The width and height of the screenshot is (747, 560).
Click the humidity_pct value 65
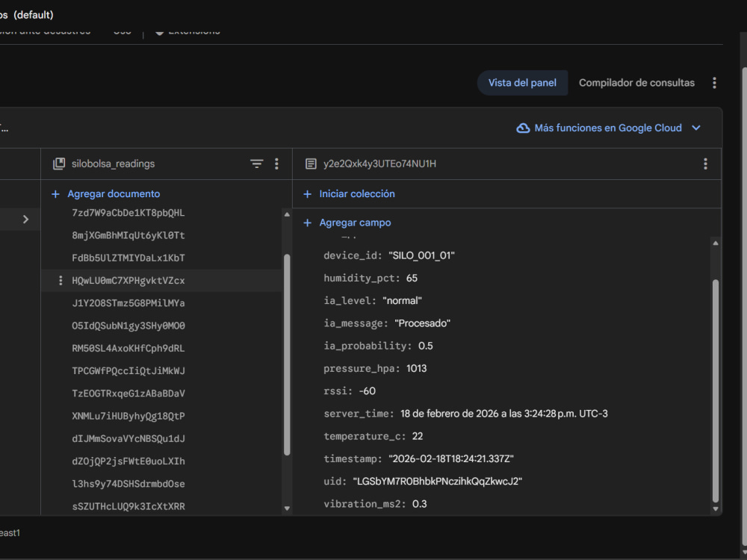pyautogui.click(x=412, y=278)
